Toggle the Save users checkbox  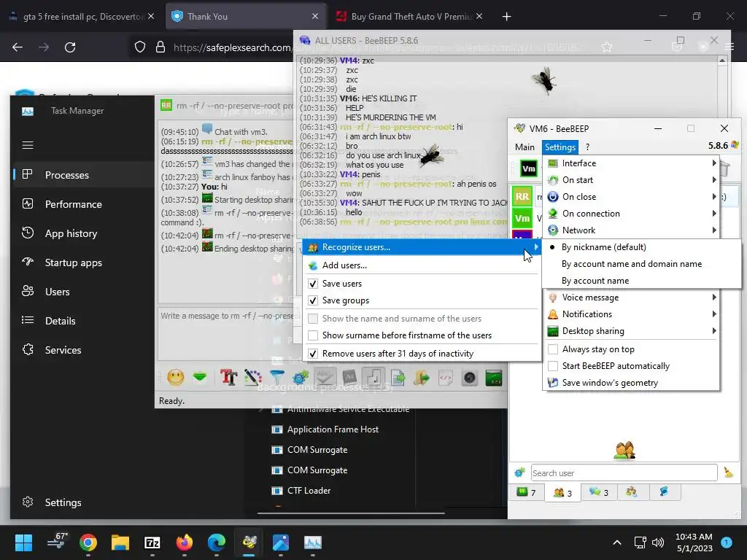(312, 284)
